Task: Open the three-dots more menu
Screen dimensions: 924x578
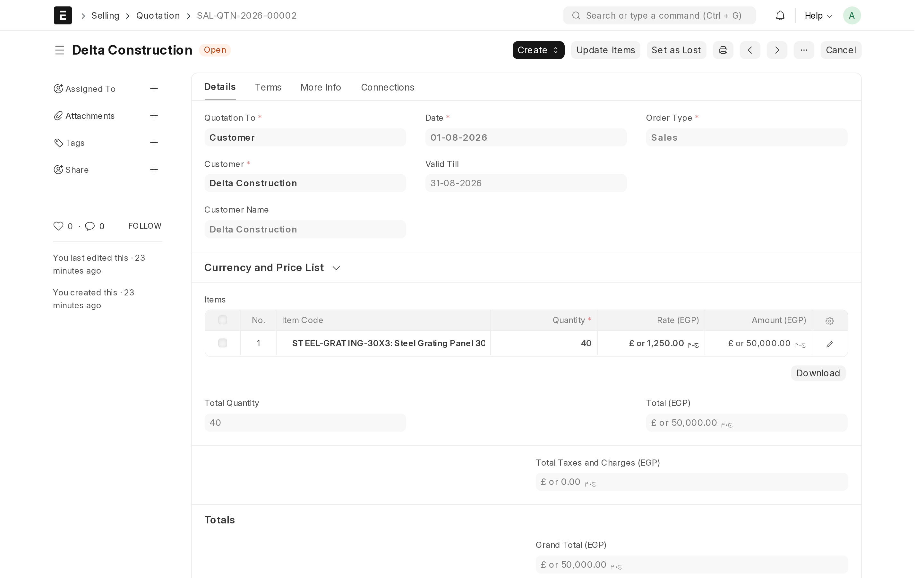Action: point(804,50)
